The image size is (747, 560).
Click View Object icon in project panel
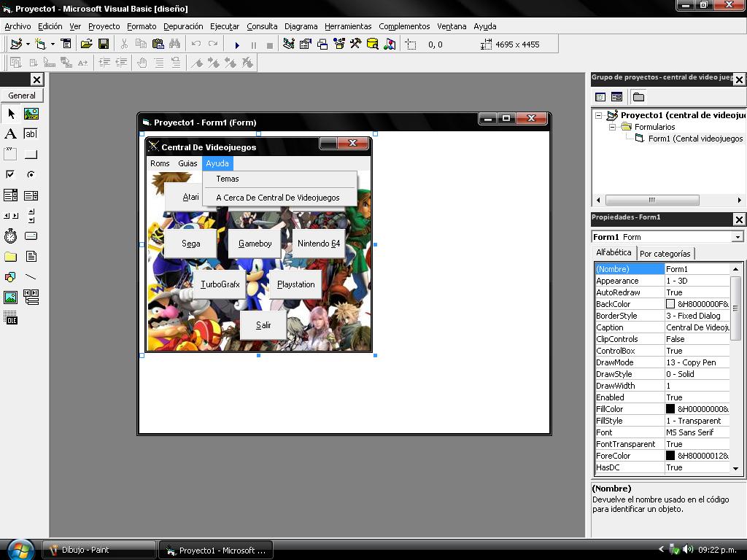[x=616, y=97]
